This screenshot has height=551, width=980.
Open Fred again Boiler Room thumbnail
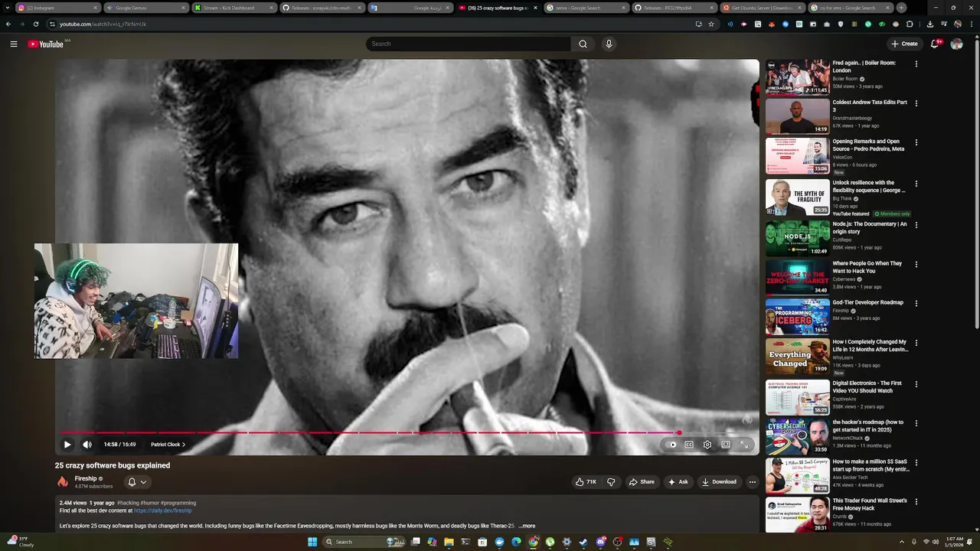797,77
